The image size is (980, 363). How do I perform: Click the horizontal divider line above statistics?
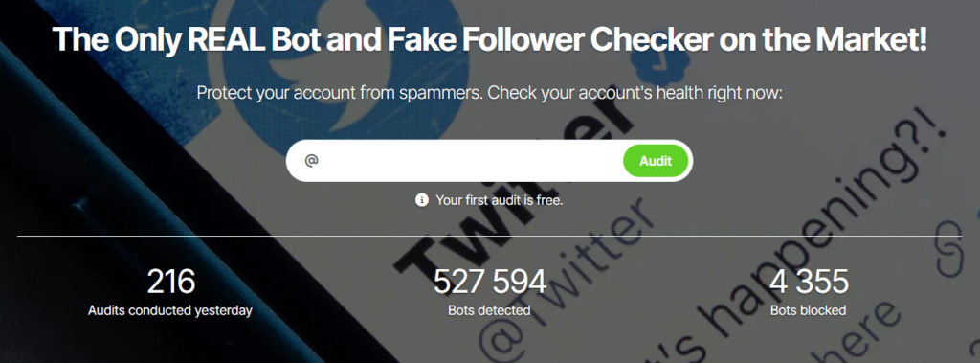pyautogui.click(x=489, y=236)
